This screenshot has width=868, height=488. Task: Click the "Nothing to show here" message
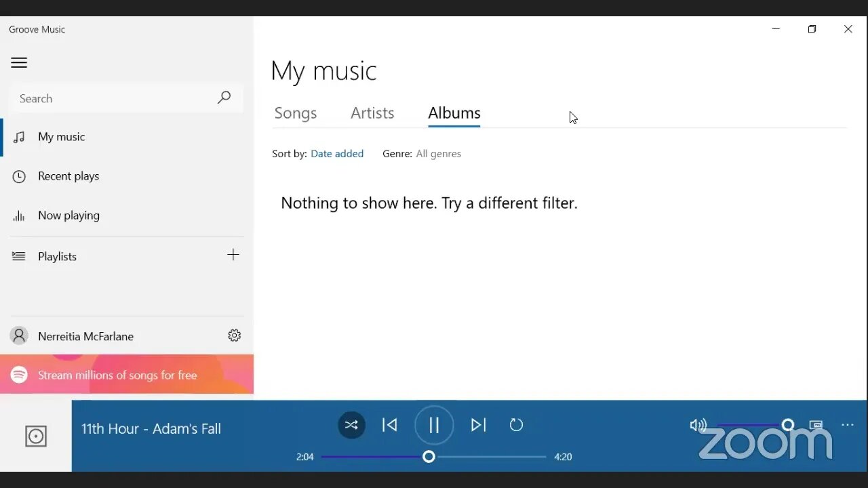(429, 203)
